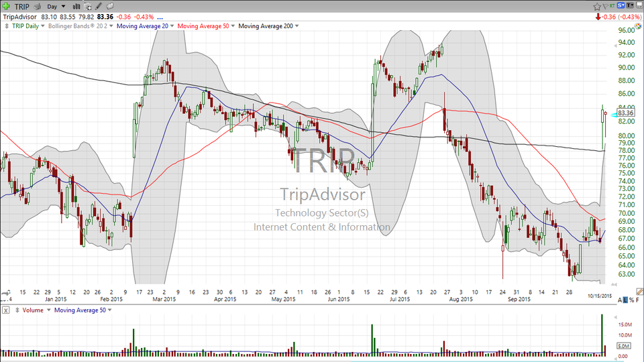
Task: Click the layout window icon top right
Action: (639, 5)
